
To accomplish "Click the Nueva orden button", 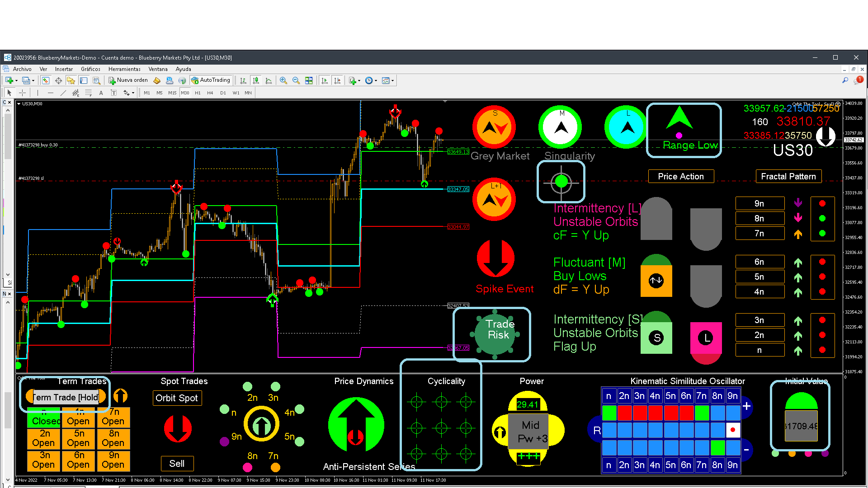I will (x=128, y=80).
